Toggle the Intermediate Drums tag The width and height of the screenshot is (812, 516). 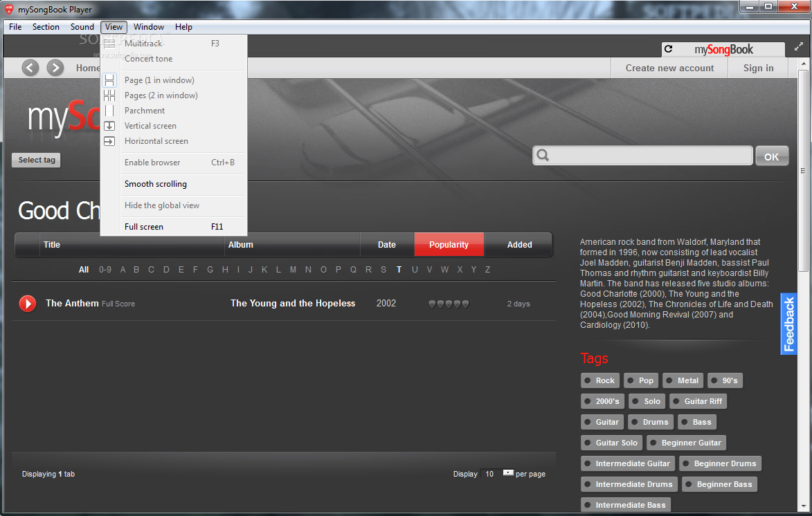629,484
